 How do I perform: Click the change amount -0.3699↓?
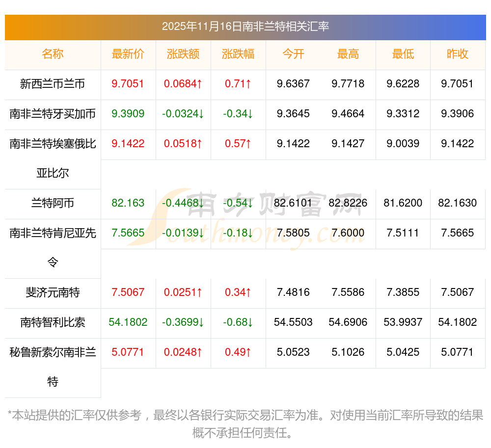click(183, 322)
